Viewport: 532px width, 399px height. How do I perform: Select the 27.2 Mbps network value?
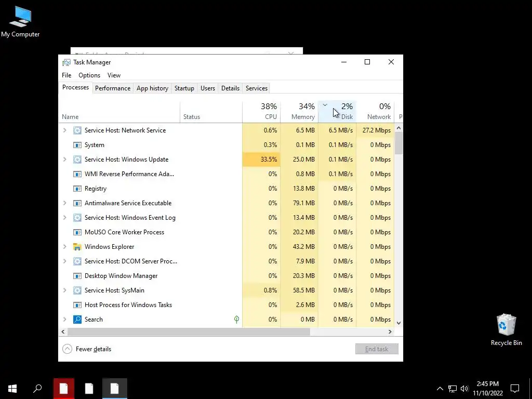tap(377, 130)
